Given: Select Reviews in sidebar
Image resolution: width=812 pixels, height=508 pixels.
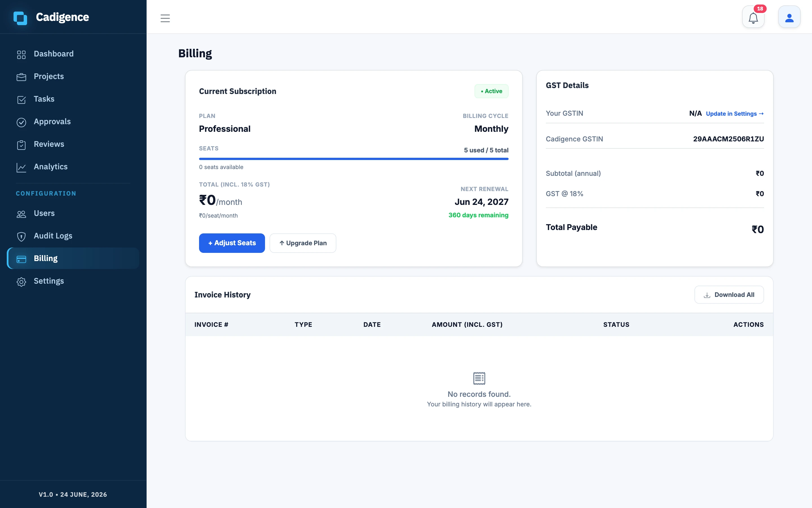Looking at the screenshot, I should (x=73, y=144).
